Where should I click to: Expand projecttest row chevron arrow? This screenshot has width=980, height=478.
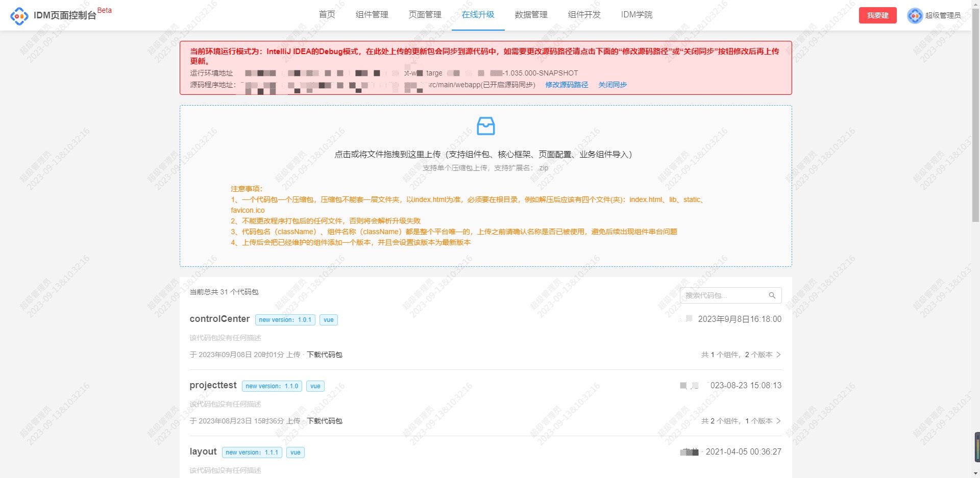778,421
